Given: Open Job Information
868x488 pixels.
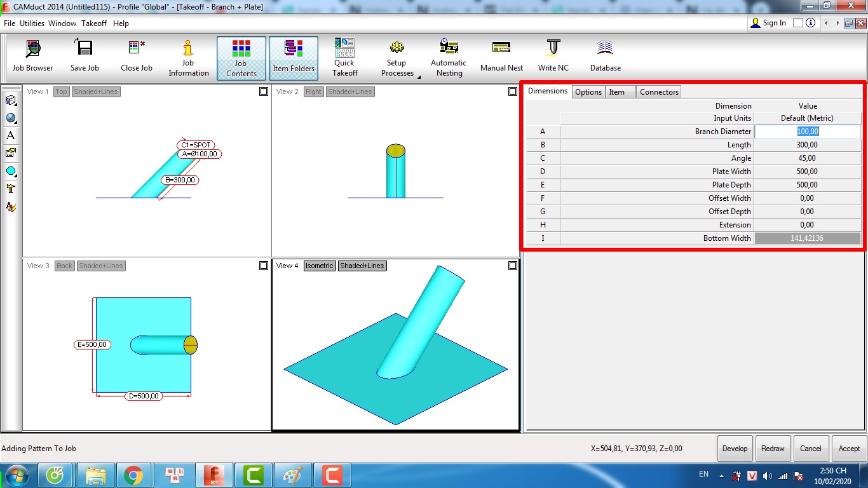Looking at the screenshot, I should (188, 57).
